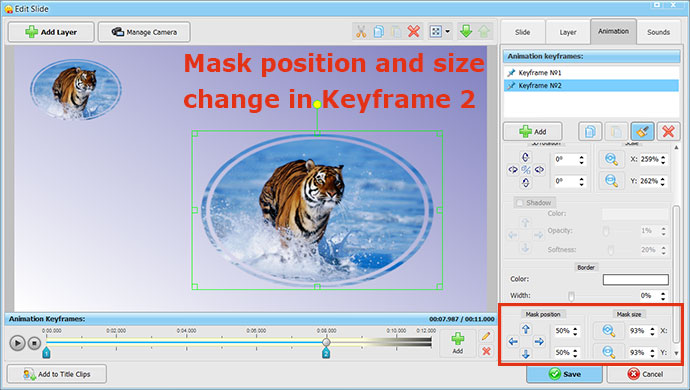Click the scissors cut icon in toolbar
The height and width of the screenshot is (390, 690).
click(x=361, y=32)
